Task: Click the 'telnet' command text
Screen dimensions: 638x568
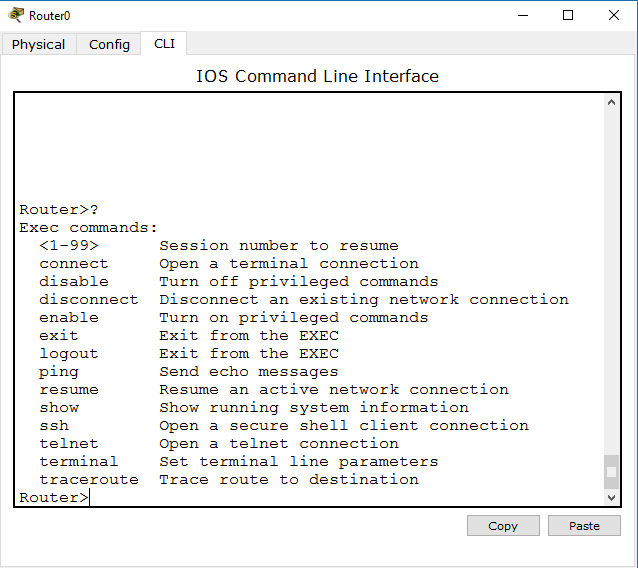Action: point(69,443)
